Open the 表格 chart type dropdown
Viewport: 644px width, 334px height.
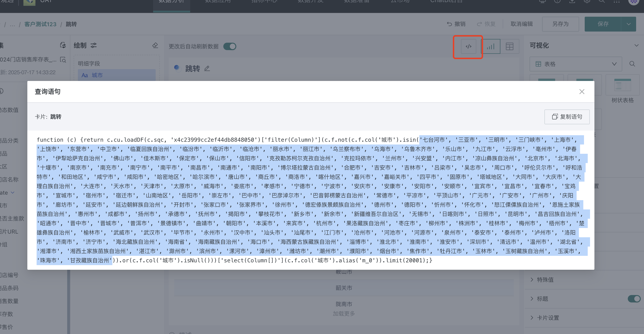tap(575, 64)
